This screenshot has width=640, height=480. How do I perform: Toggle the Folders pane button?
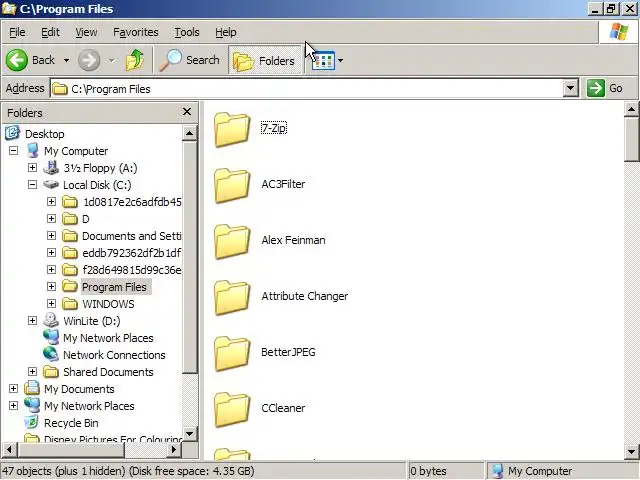[264, 60]
